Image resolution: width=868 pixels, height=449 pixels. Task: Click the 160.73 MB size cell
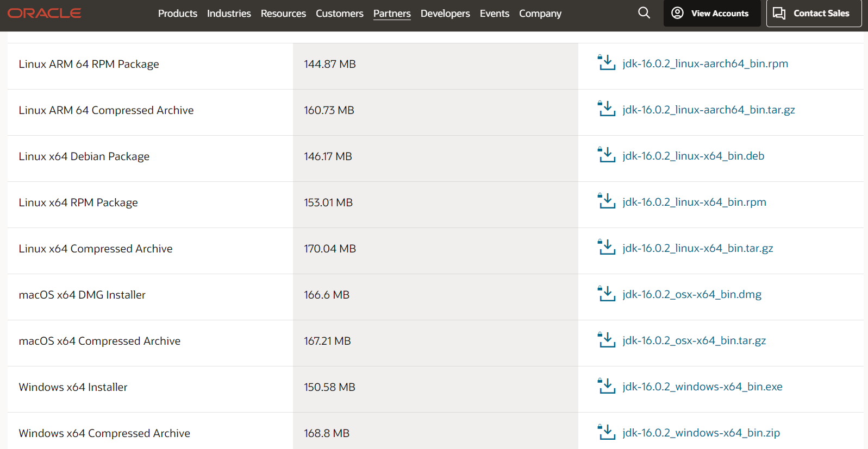coord(435,112)
